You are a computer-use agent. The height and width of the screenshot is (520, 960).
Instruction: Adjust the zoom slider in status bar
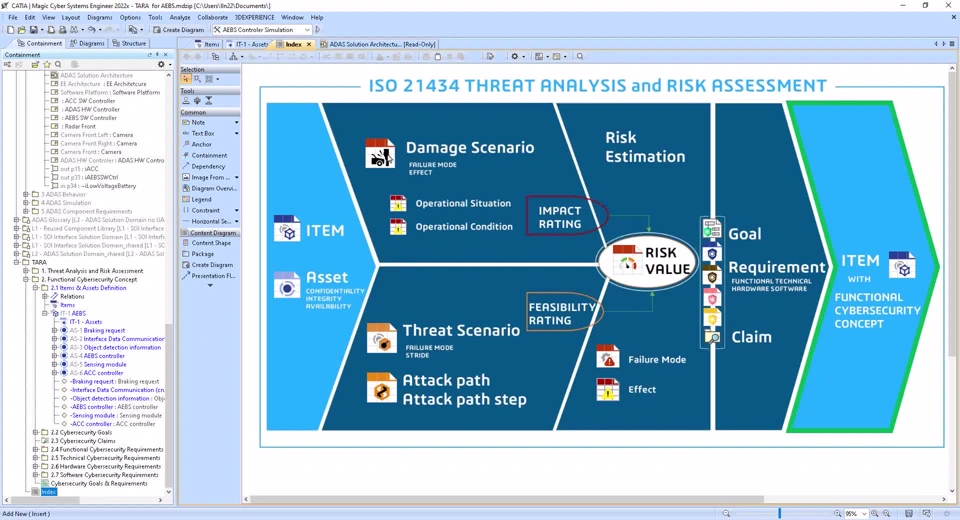click(x=779, y=513)
